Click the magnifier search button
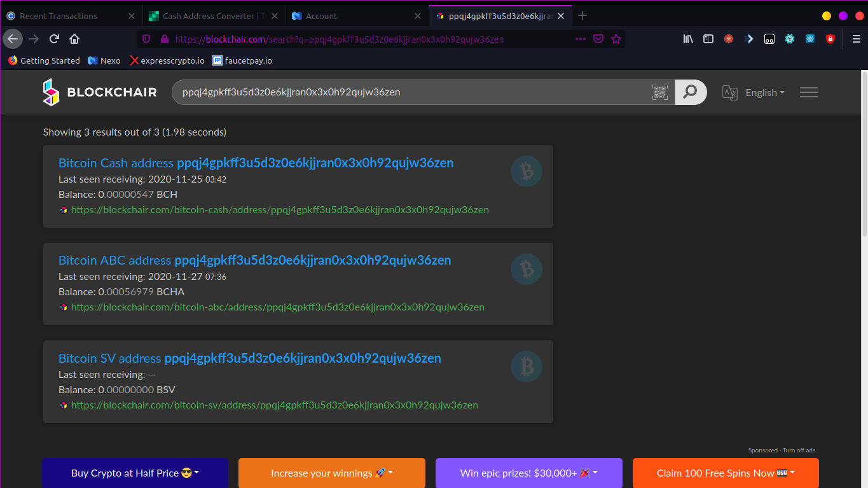 pos(691,92)
